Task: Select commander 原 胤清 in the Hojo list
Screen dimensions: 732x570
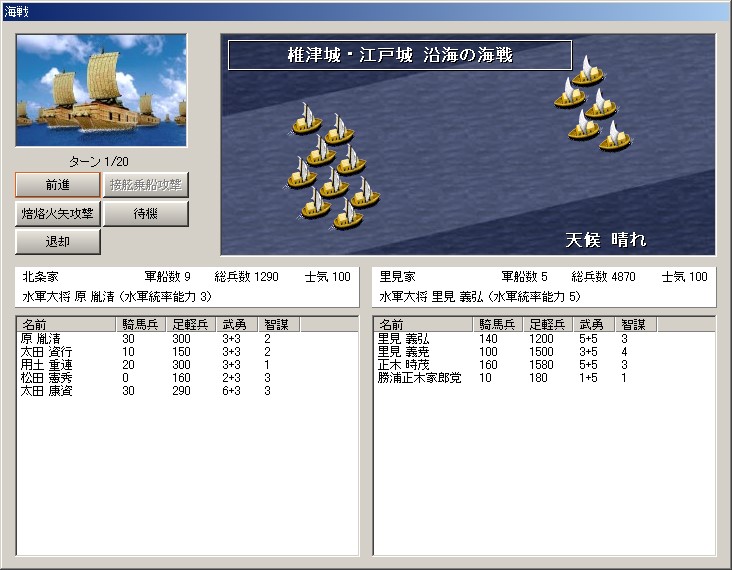Action: click(x=41, y=339)
